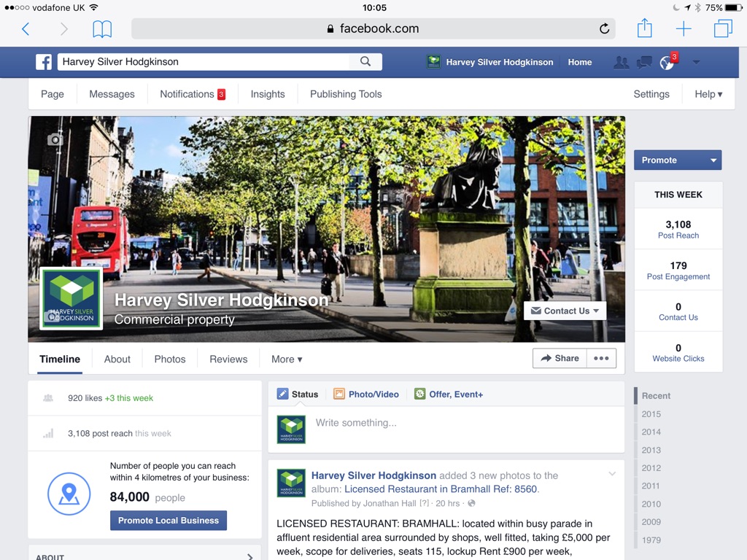Image resolution: width=747 pixels, height=560 pixels.
Task: Click the Facebook logo icon
Action: (44, 62)
